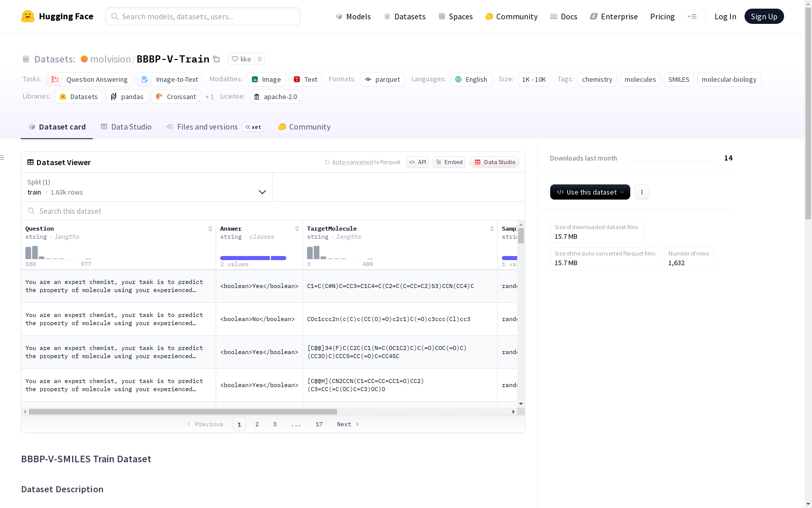The height and width of the screenshot is (508, 812).
Task: Select the <boolean>No</boolean> answer cell
Action: (x=259, y=319)
